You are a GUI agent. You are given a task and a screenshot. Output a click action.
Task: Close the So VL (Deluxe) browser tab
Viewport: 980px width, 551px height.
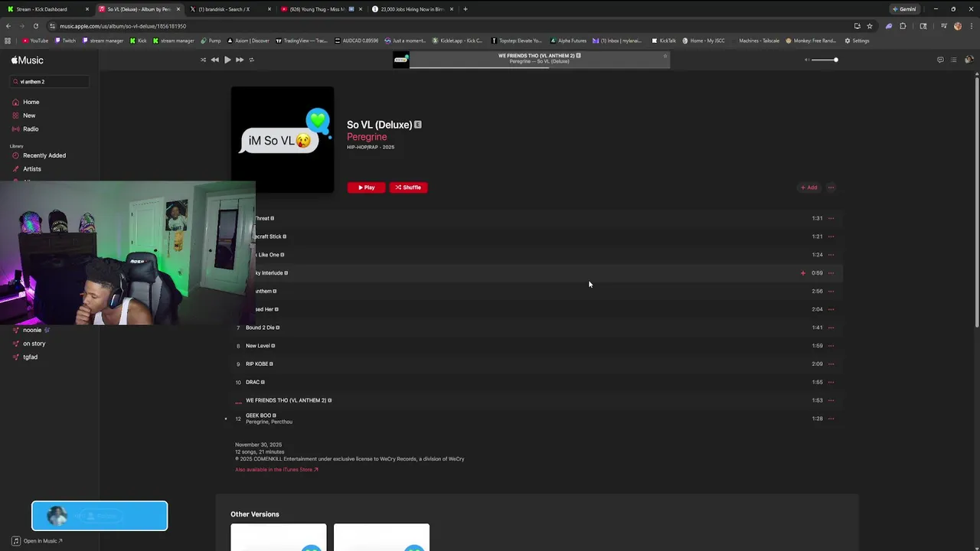[178, 9]
